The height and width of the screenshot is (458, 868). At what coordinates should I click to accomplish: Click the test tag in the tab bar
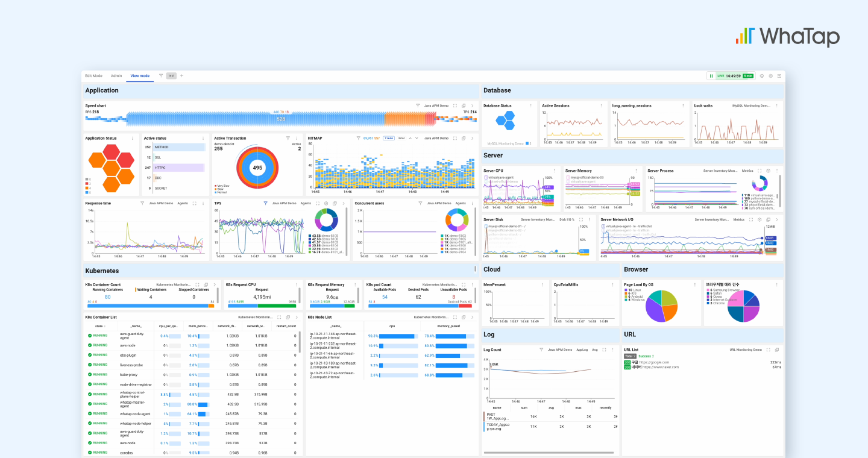(171, 76)
